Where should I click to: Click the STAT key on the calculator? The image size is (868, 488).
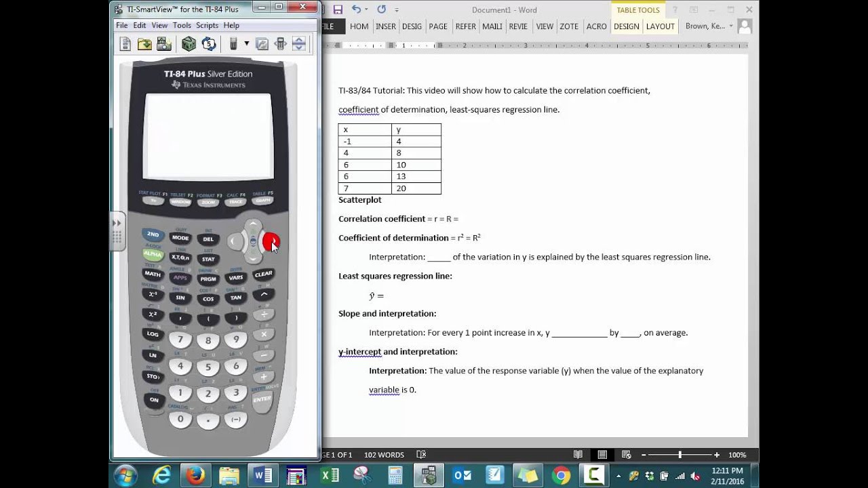[208, 259]
